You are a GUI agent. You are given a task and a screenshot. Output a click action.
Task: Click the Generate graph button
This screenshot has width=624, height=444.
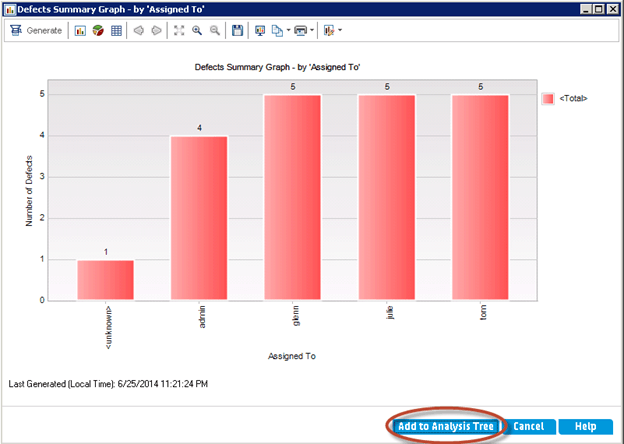pos(36,31)
